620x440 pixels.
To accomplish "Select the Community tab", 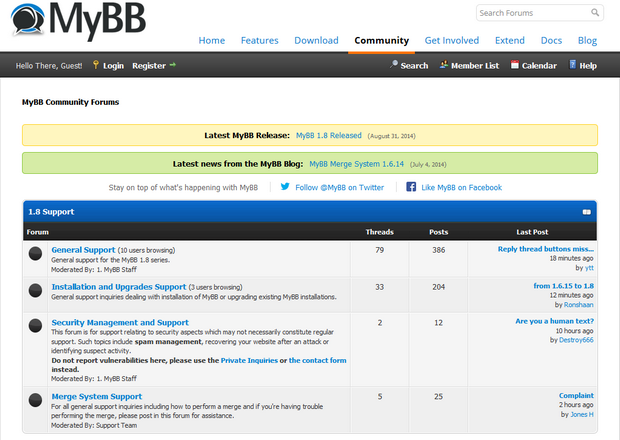I will pyautogui.click(x=382, y=40).
